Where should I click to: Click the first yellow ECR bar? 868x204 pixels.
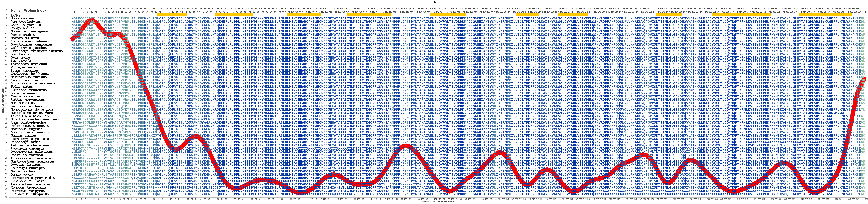(172, 15)
